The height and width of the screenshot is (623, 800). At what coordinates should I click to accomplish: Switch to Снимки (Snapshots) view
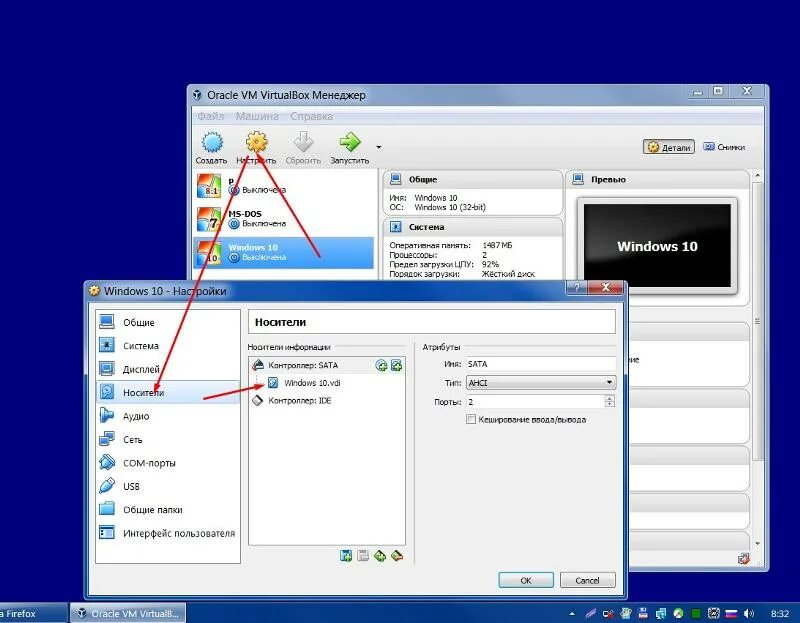pyautogui.click(x=724, y=147)
